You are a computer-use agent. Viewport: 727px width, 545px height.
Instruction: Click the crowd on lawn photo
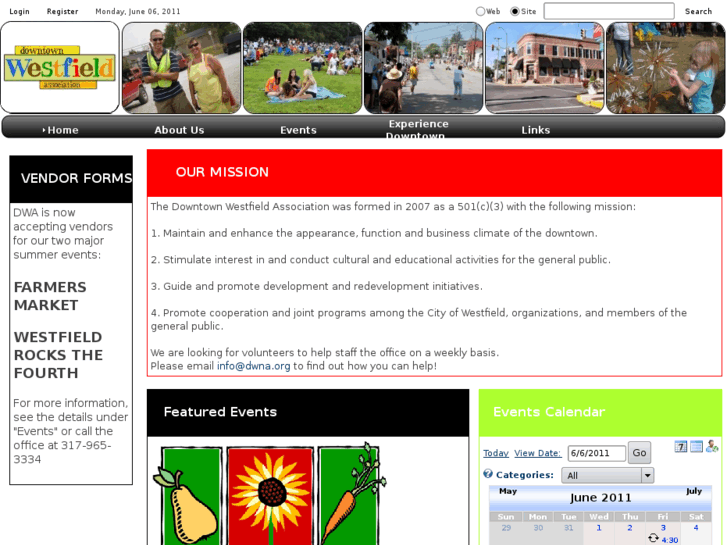[302, 68]
